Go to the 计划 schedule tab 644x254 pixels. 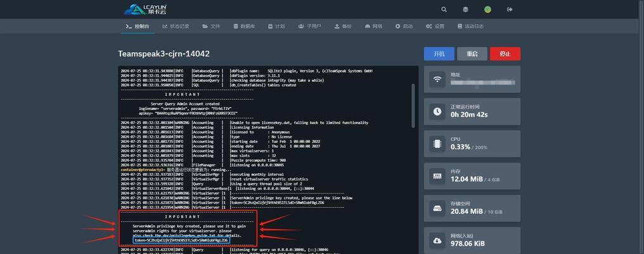pos(276,26)
